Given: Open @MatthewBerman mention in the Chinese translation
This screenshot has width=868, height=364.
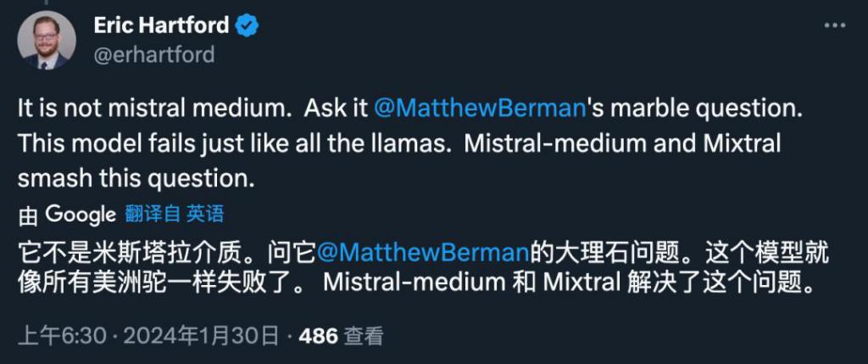Looking at the screenshot, I should (x=423, y=253).
